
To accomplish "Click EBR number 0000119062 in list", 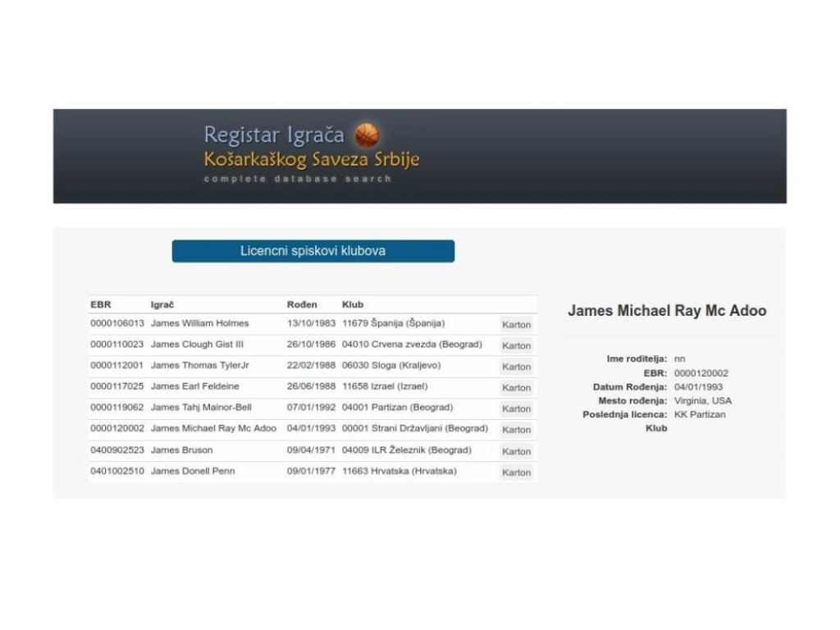I will (117, 408).
